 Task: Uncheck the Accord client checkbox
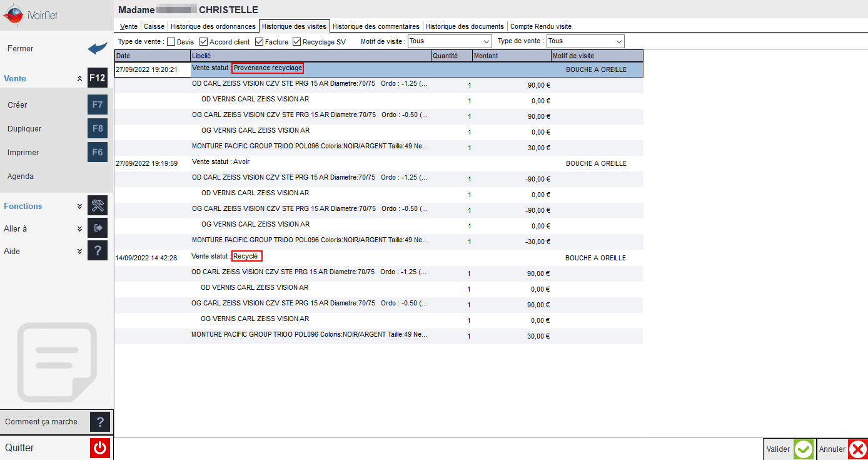(x=203, y=42)
